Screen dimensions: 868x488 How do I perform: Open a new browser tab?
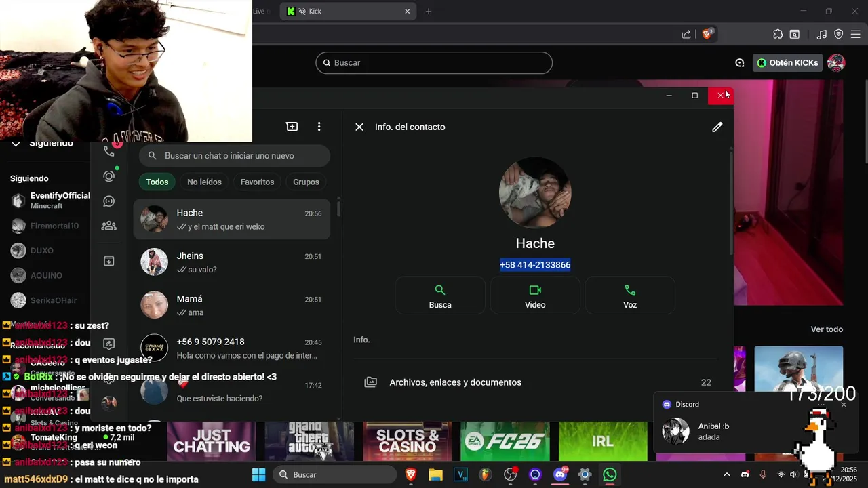pos(428,11)
